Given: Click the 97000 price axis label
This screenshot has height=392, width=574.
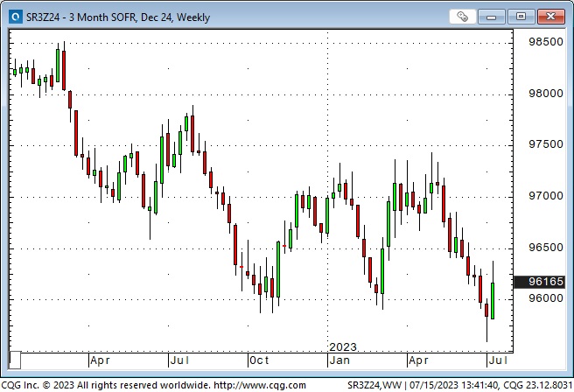Looking at the screenshot, I should pyautogui.click(x=545, y=196).
